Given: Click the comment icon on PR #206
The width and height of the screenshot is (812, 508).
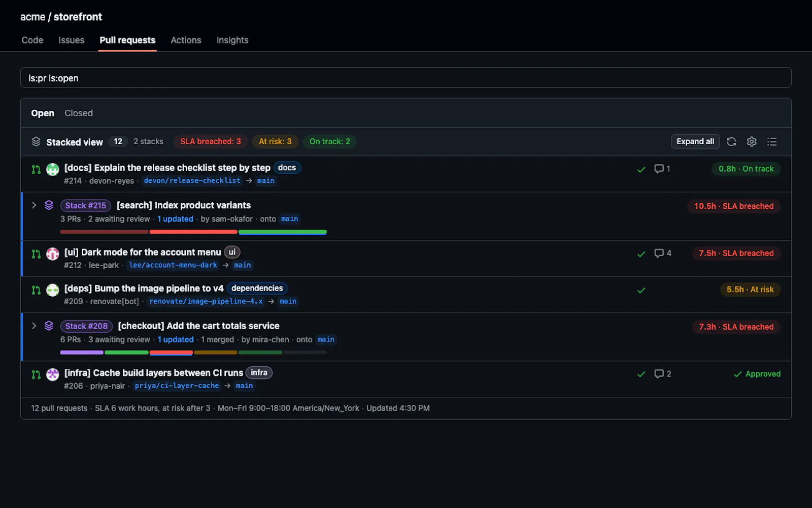Looking at the screenshot, I should 659,374.
